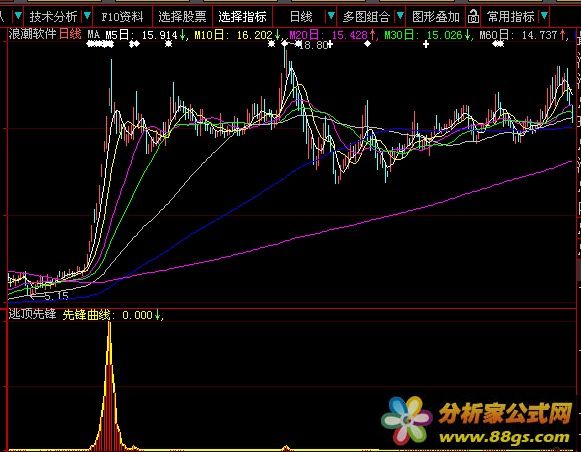Viewport: 581px width, 452px height.
Task: Click the 选择指标 toolbar button
Action: 242,17
